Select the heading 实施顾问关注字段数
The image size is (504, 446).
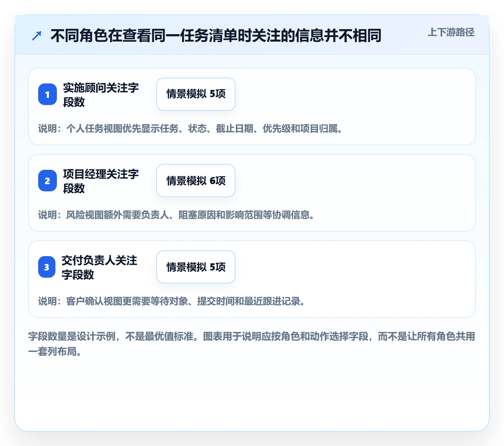click(101, 95)
